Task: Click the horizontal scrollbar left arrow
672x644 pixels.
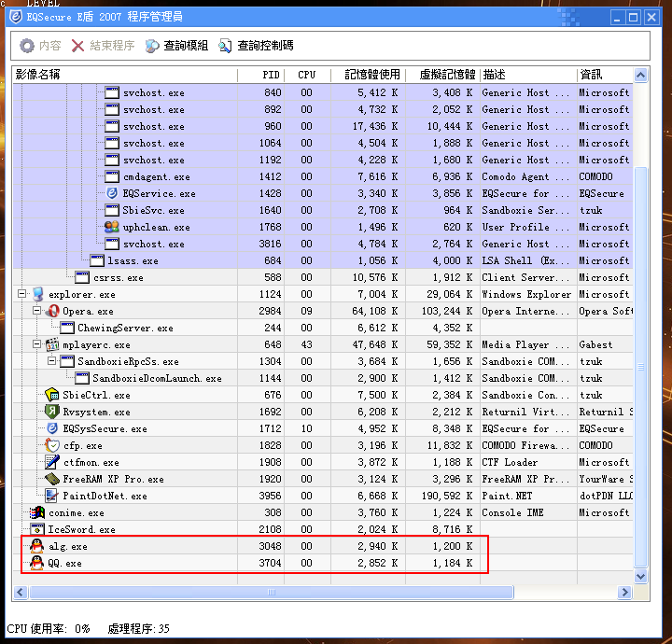Action: pyautogui.click(x=21, y=592)
